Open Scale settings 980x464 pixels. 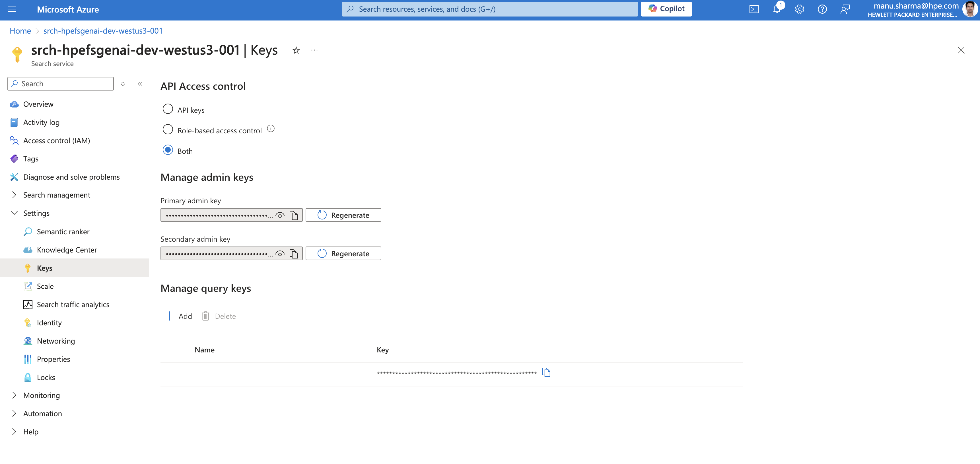(45, 286)
